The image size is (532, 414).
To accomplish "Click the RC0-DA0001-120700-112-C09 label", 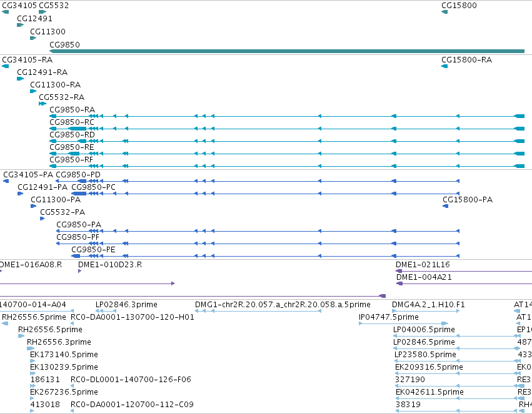I will pyautogui.click(x=133, y=405).
